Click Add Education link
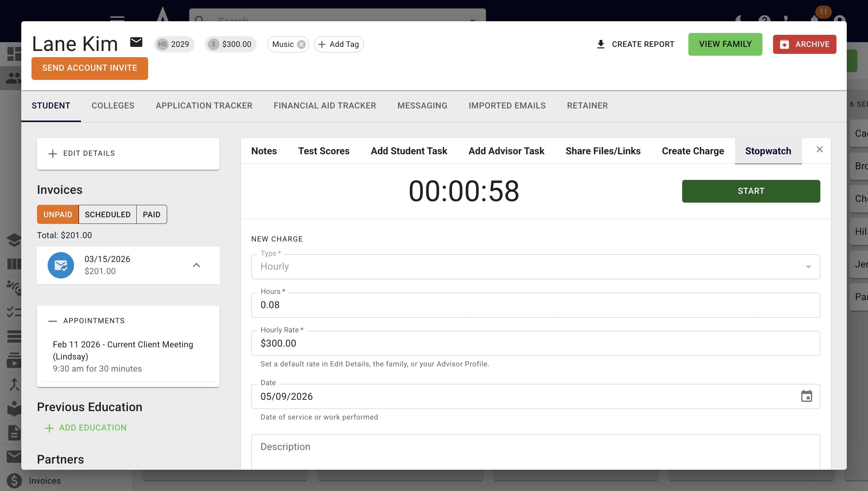868x491 pixels. pyautogui.click(x=85, y=428)
